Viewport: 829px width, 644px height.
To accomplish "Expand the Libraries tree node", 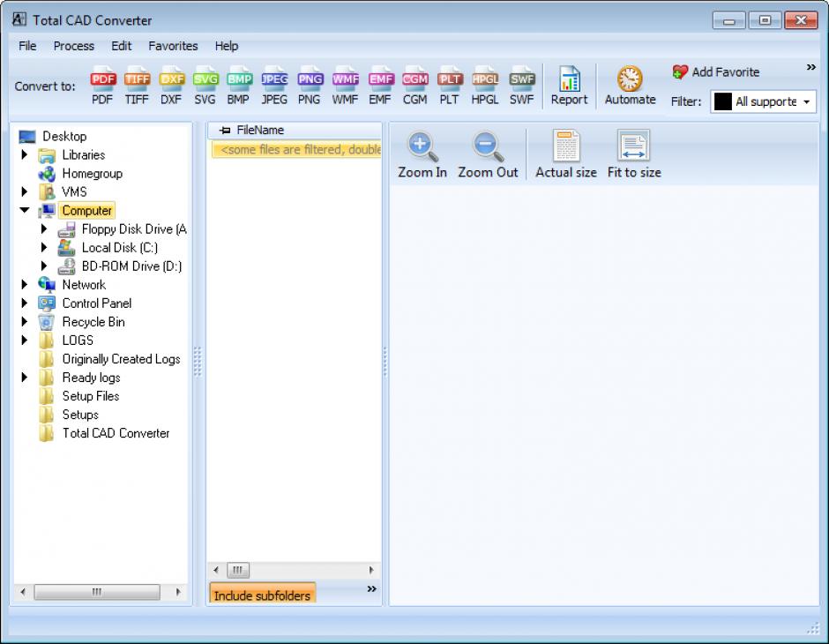I will click(x=25, y=155).
